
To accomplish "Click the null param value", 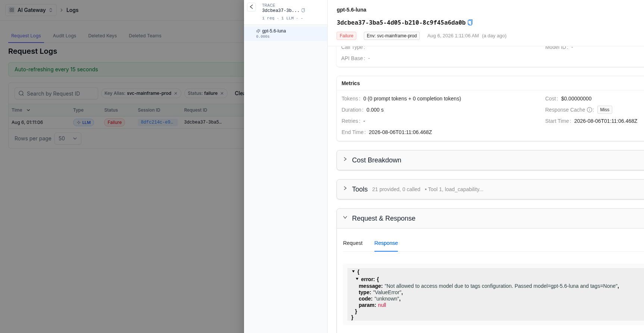I will coord(382,305).
